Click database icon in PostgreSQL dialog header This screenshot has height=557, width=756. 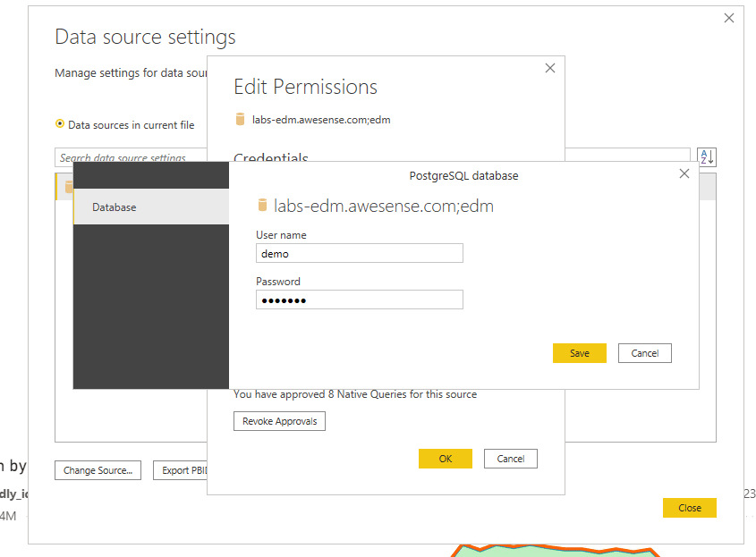(262, 205)
